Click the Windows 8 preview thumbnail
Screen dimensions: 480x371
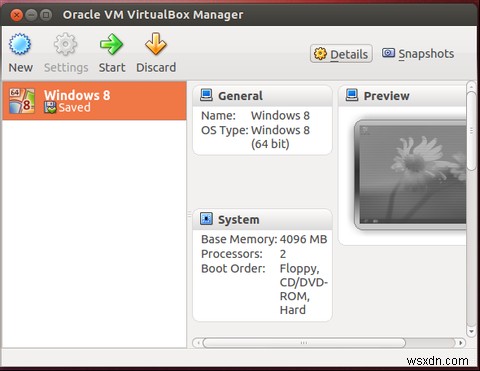click(410, 175)
